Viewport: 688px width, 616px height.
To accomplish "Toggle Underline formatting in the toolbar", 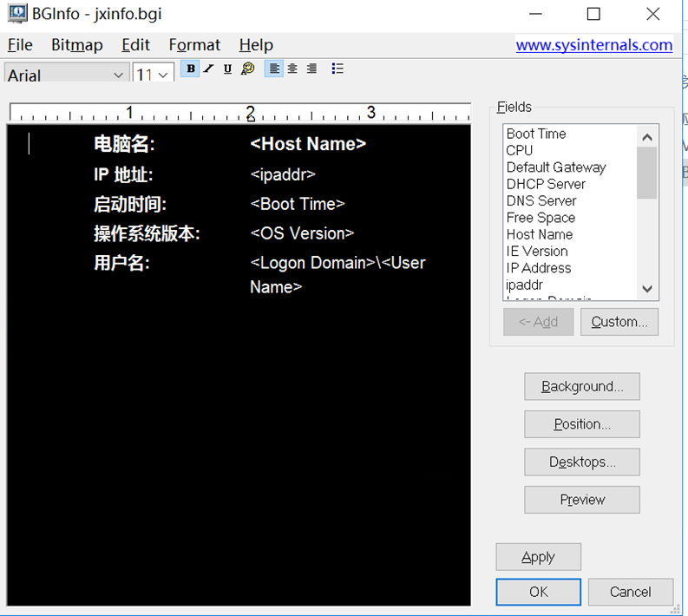I will pos(227,69).
